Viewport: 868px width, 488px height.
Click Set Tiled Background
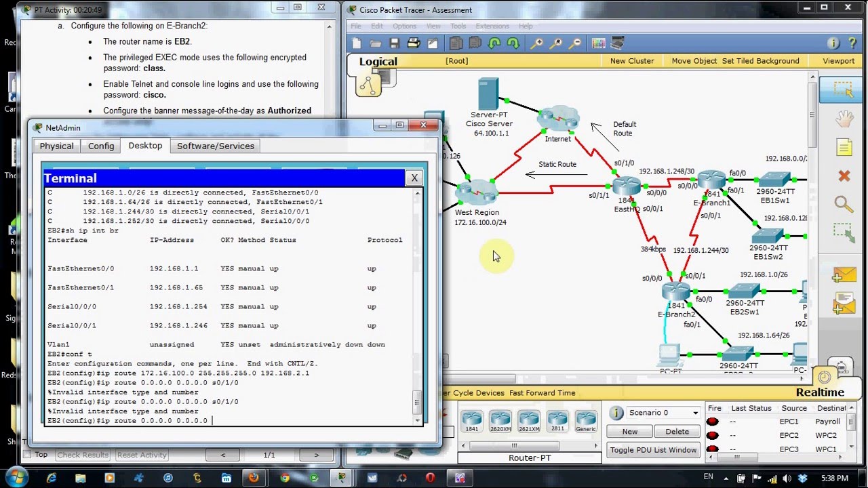click(x=760, y=61)
